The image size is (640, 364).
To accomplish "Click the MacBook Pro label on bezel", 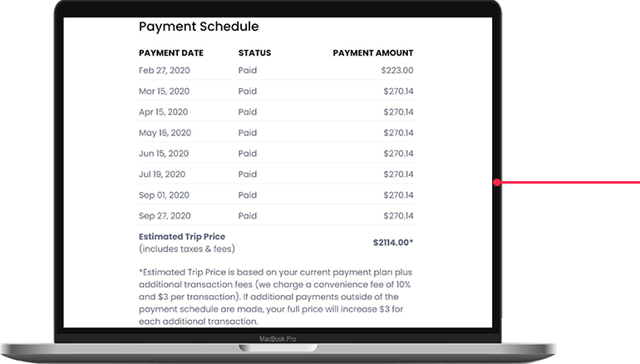I will pos(278,339).
